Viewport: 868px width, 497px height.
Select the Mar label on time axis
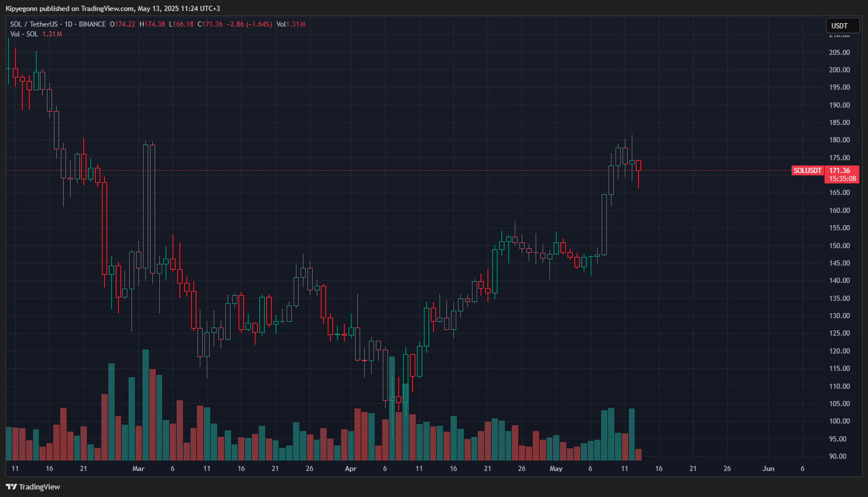tap(138, 469)
